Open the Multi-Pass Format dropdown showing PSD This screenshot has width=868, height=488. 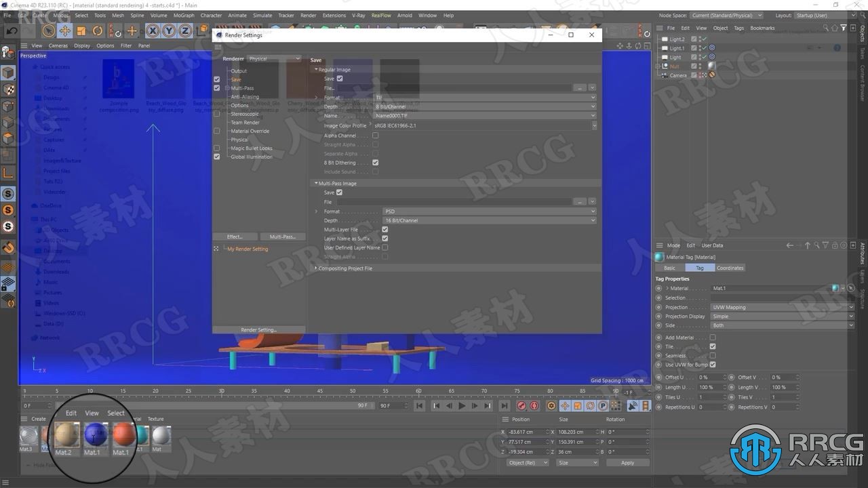click(490, 211)
